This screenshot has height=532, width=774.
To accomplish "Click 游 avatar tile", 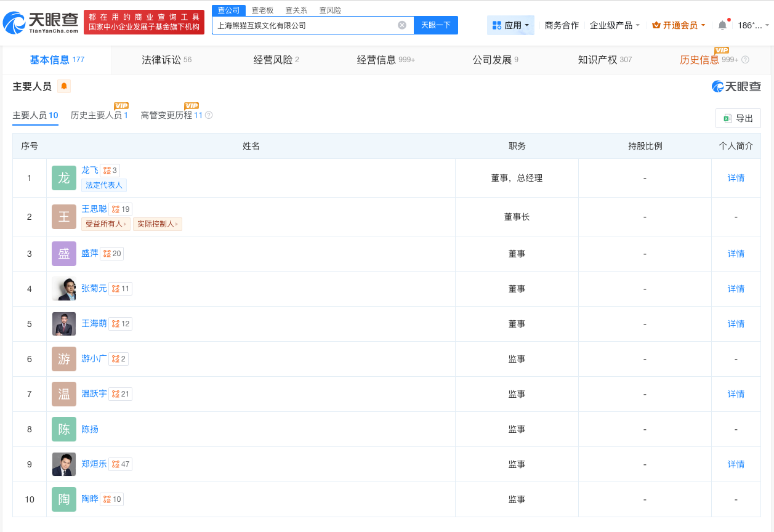I will (x=64, y=359).
